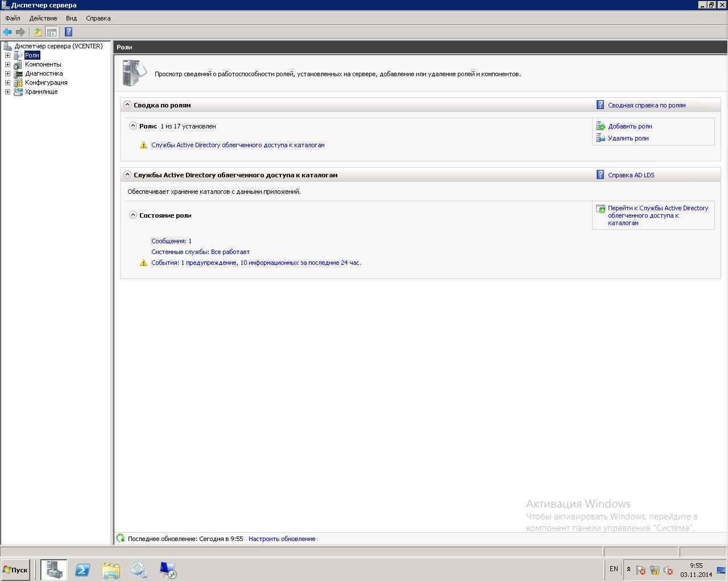Expand the Конфигурация tree node
Viewport: 728px width, 582px height.
[x=7, y=82]
